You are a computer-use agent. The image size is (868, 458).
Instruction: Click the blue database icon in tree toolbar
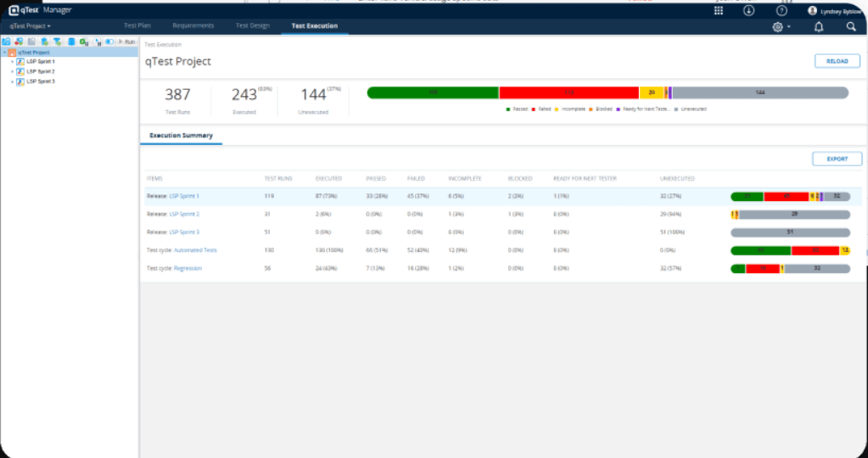pos(71,42)
